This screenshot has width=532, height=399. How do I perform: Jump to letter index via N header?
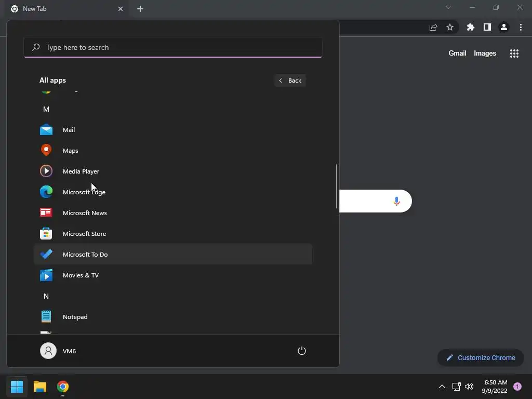pyautogui.click(x=46, y=296)
